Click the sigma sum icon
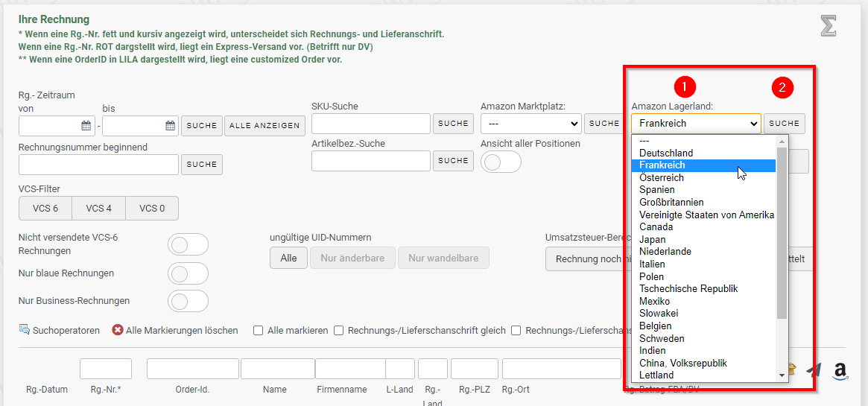The height and width of the screenshot is (406, 868). click(828, 26)
